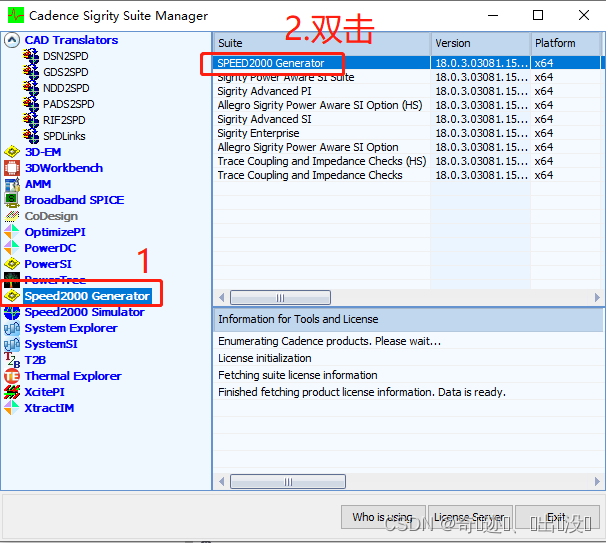Click the Exit button

(557, 517)
